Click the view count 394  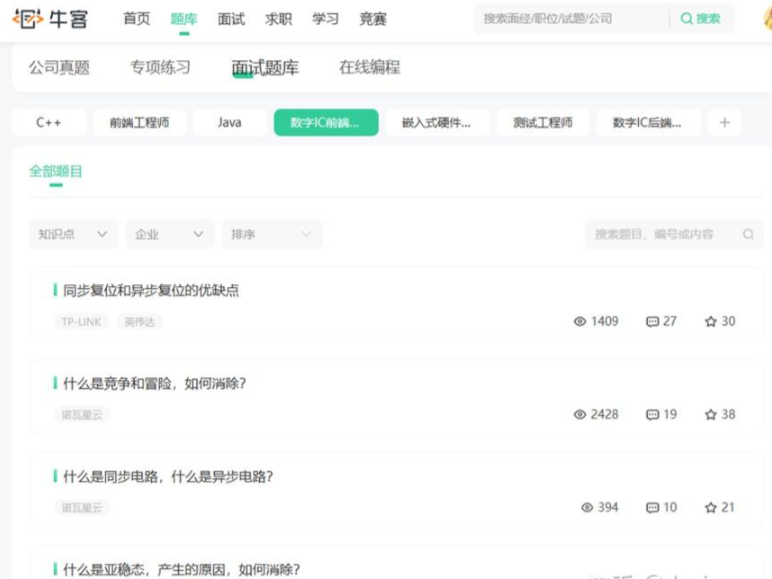(608, 508)
